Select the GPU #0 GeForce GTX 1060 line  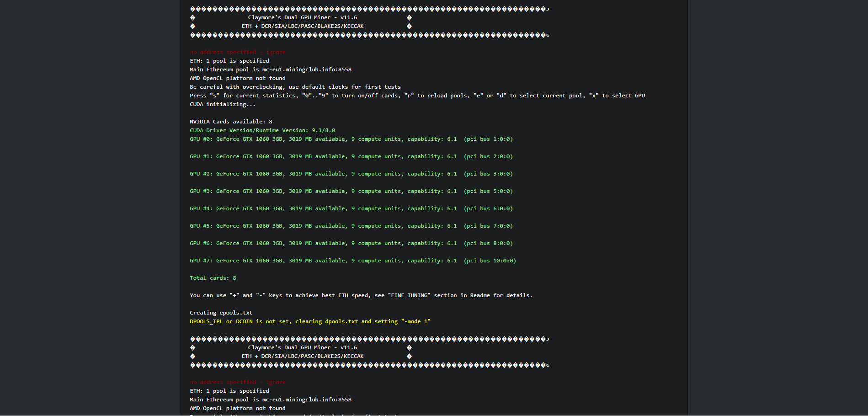[x=351, y=139]
